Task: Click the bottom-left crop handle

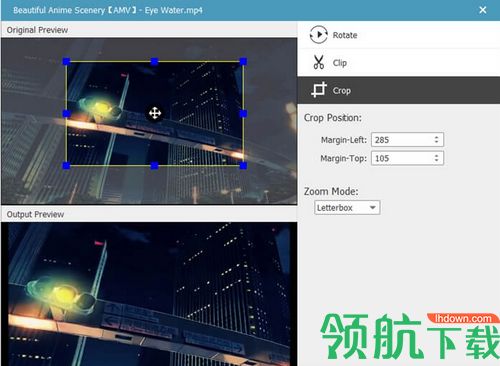Action: 66,166
